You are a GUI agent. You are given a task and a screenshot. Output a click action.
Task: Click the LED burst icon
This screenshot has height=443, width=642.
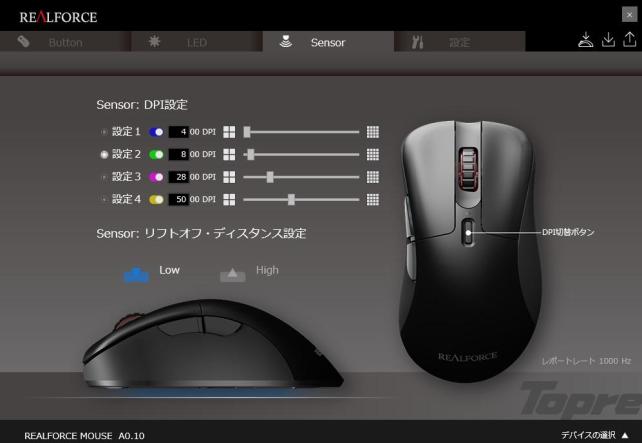tap(154, 41)
